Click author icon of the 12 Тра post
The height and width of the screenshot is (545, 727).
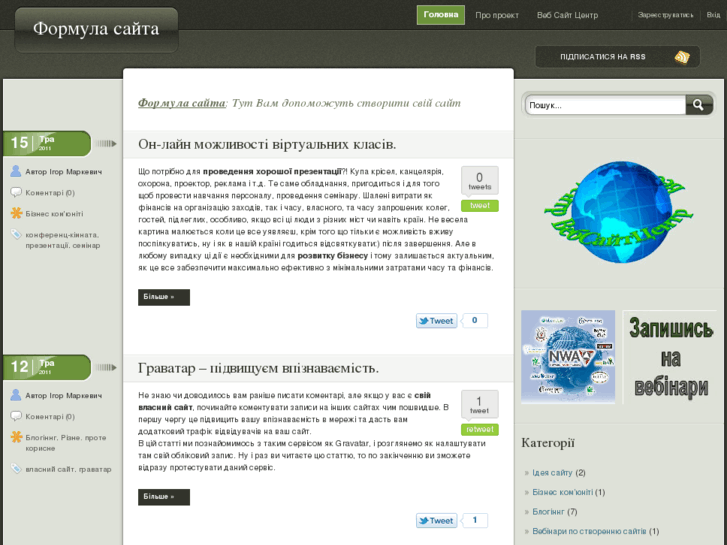click(16, 395)
